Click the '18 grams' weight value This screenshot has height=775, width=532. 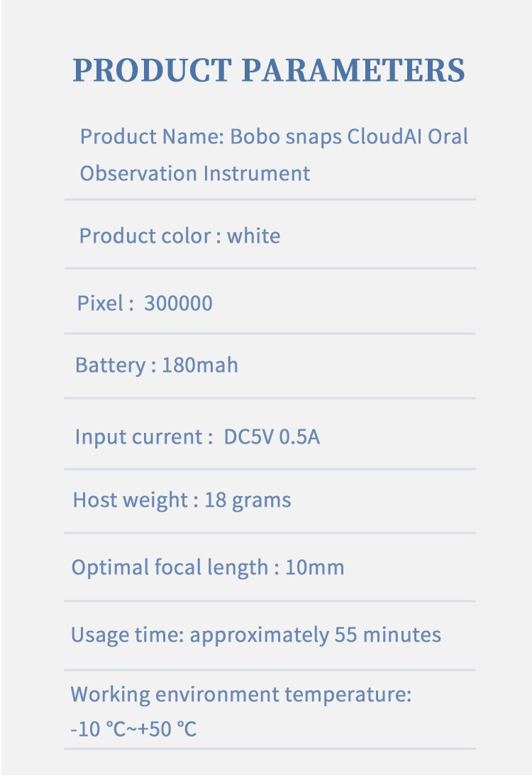click(248, 500)
